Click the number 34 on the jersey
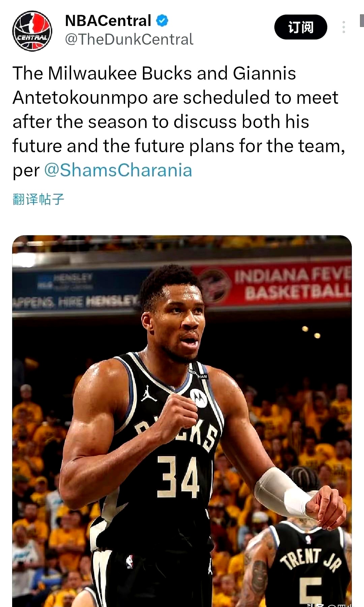The image size is (364, 607). pos(179,477)
